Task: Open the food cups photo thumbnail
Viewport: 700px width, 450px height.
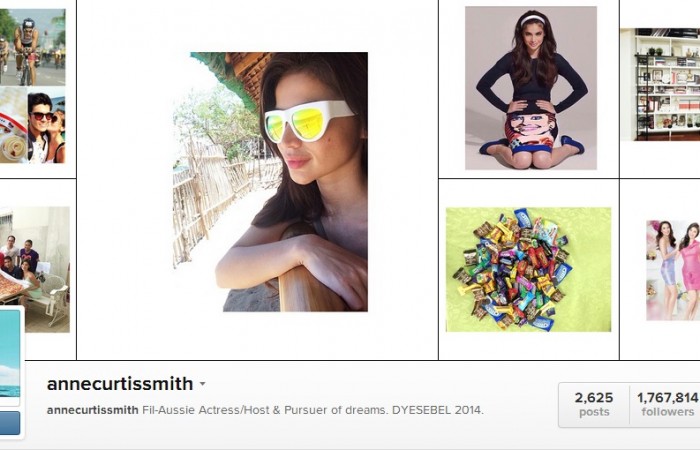Action: (13, 125)
